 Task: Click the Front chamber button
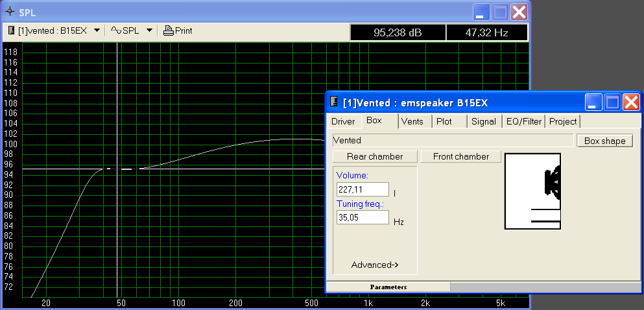pyautogui.click(x=461, y=156)
